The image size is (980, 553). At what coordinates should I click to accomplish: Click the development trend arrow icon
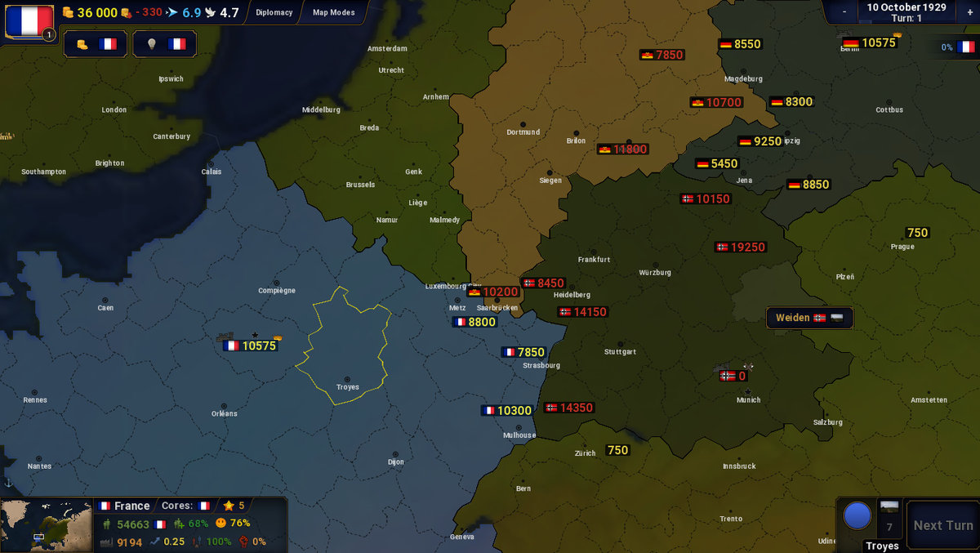[x=155, y=542]
